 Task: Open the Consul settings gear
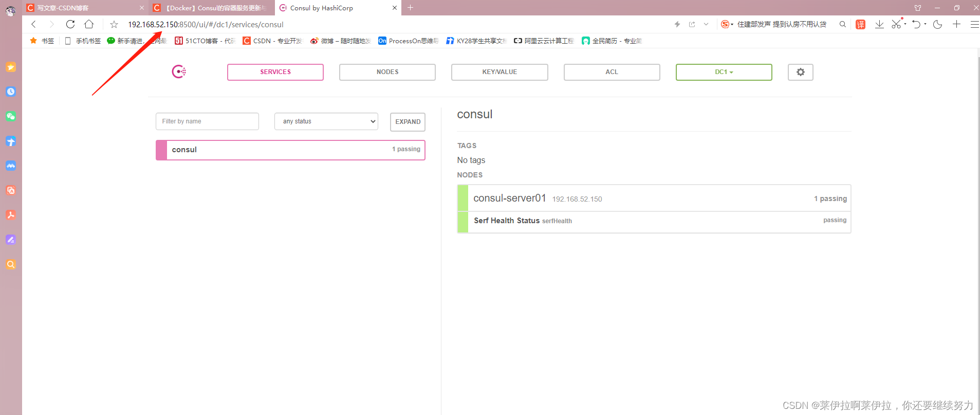pyautogui.click(x=800, y=72)
